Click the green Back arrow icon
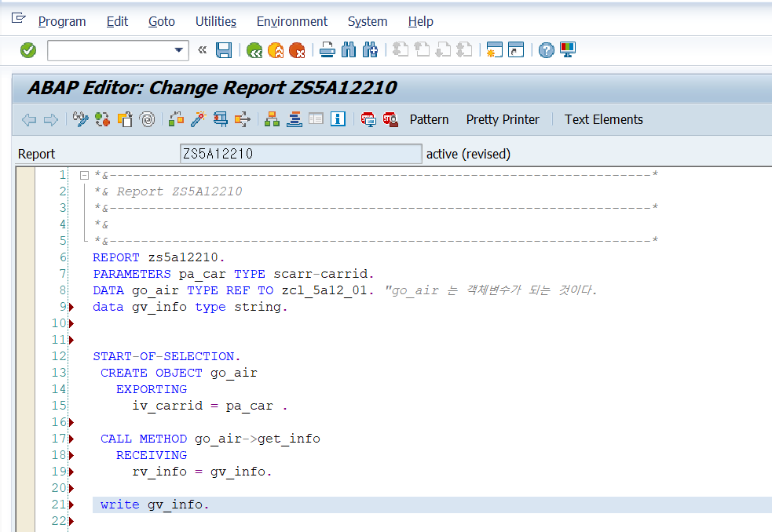Image resolution: width=772 pixels, height=532 pixels. 254,49
